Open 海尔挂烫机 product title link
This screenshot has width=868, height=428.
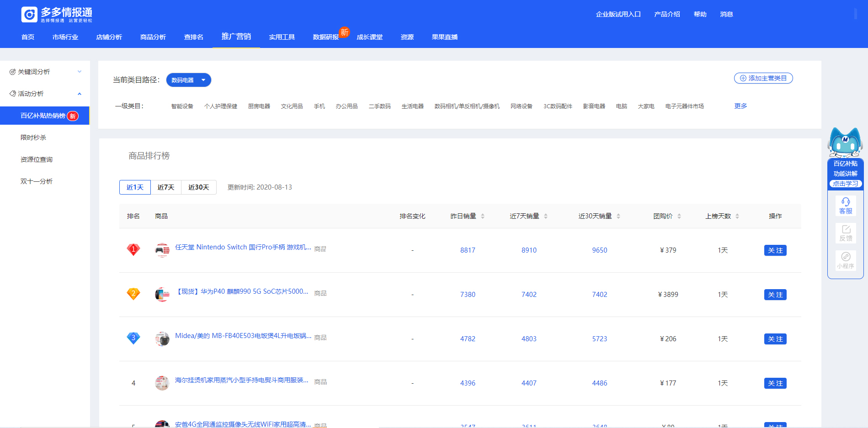(242, 380)
